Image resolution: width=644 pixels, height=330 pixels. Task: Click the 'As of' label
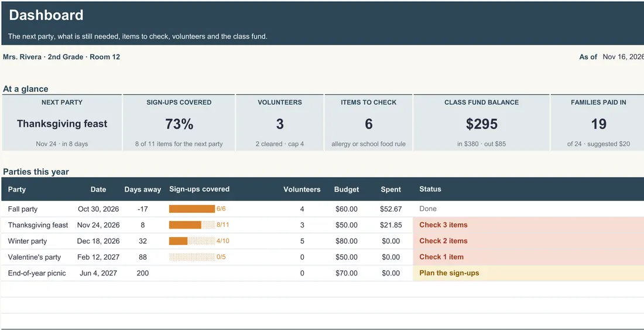(x=588, y=57)
